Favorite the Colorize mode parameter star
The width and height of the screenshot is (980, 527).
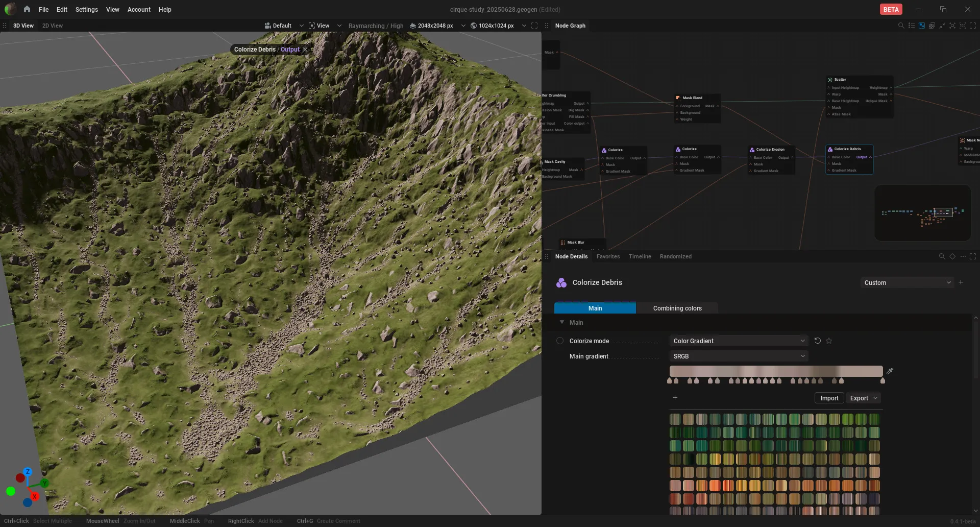point(829,341)
